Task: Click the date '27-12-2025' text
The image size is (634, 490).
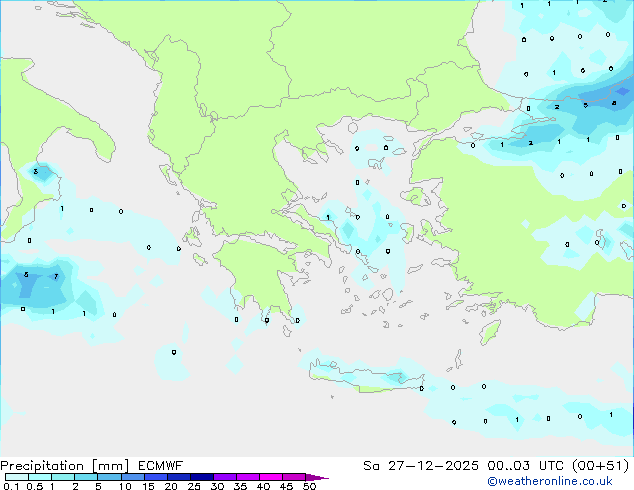Action: point(433,466)
